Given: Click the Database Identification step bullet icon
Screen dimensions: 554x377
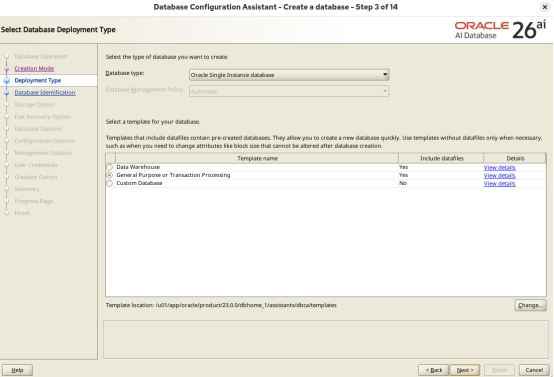Looking at the screenshot, I should tap(6, 93).
